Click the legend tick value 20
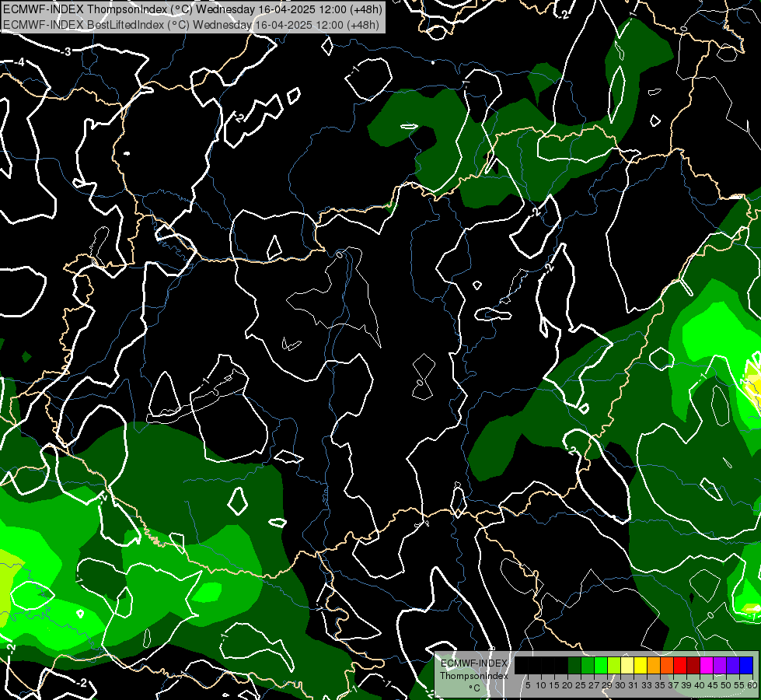The height and width of the screenshot is (700, 761). tap(568, 685)
